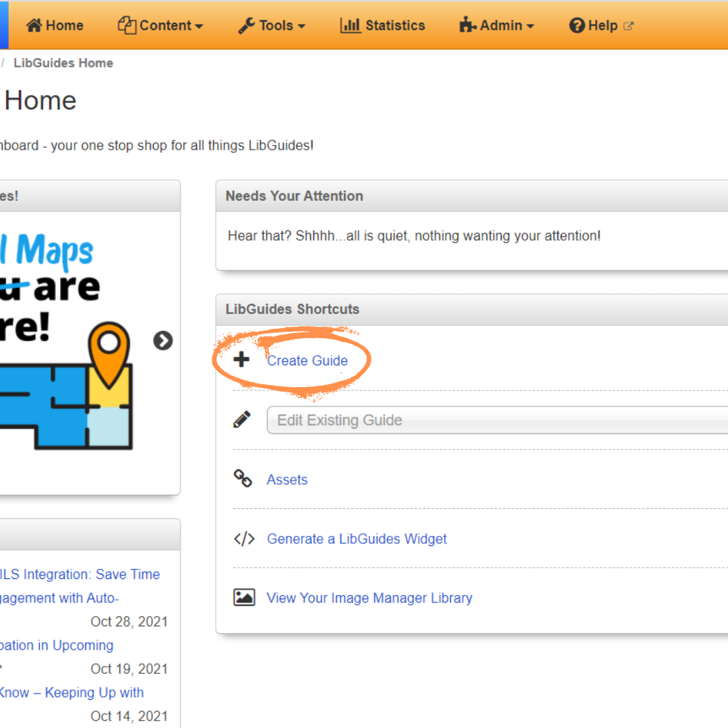Open the Home menu item
The image size is (728, 728).
click(x=55, y=25)
